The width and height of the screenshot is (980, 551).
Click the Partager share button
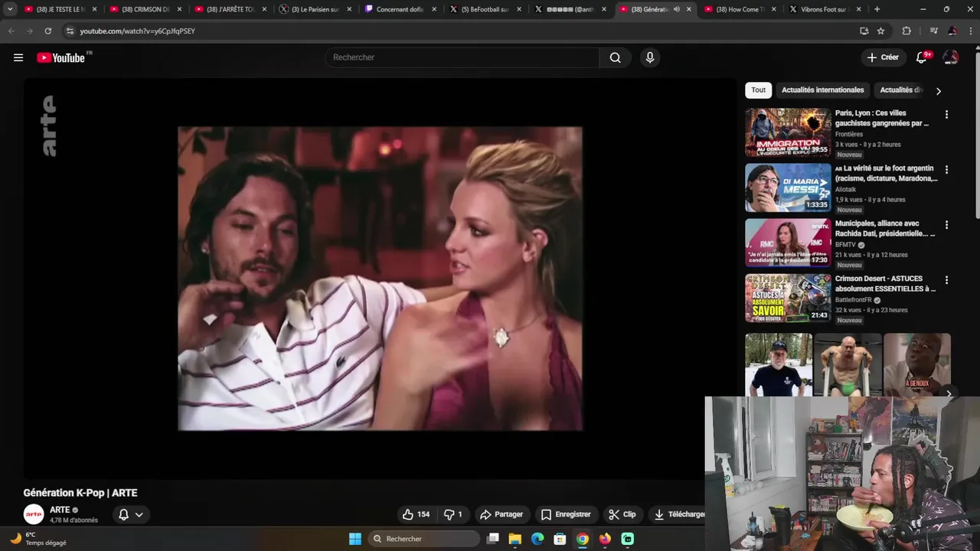coord(501,514)
